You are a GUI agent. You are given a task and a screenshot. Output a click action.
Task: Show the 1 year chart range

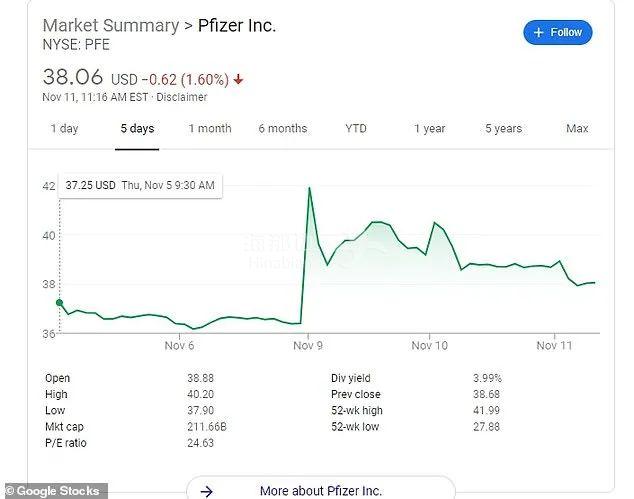point(429,129)
